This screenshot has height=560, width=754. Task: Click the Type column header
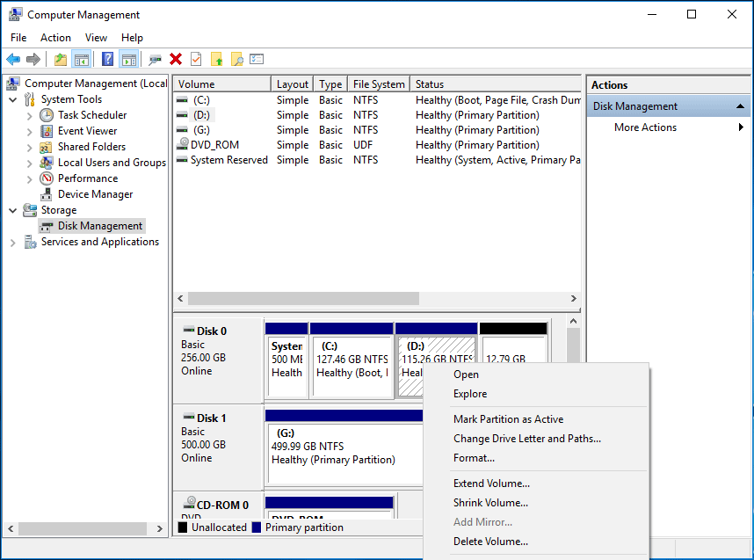(330, 84)
